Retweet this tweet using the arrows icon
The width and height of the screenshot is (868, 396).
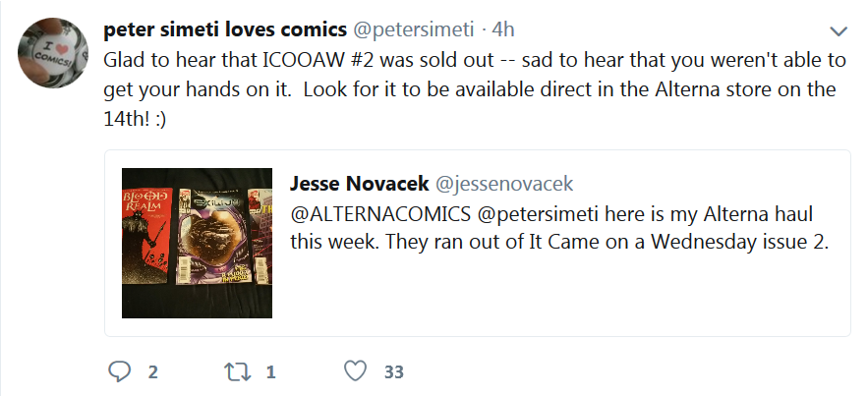[x=238, y=371]
